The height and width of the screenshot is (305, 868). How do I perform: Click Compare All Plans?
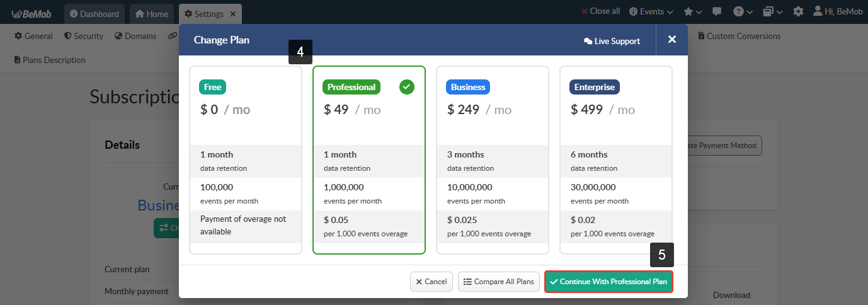click(499, 282)
